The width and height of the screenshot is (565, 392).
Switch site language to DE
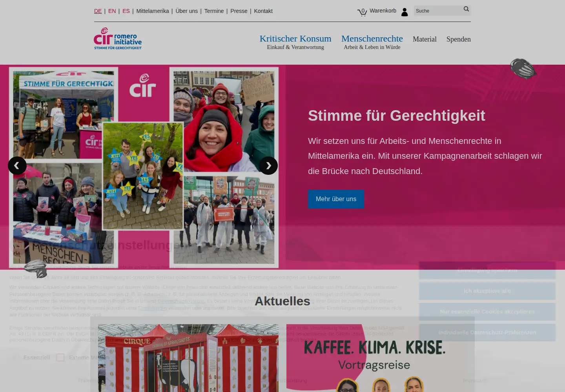tap(98, 11)
